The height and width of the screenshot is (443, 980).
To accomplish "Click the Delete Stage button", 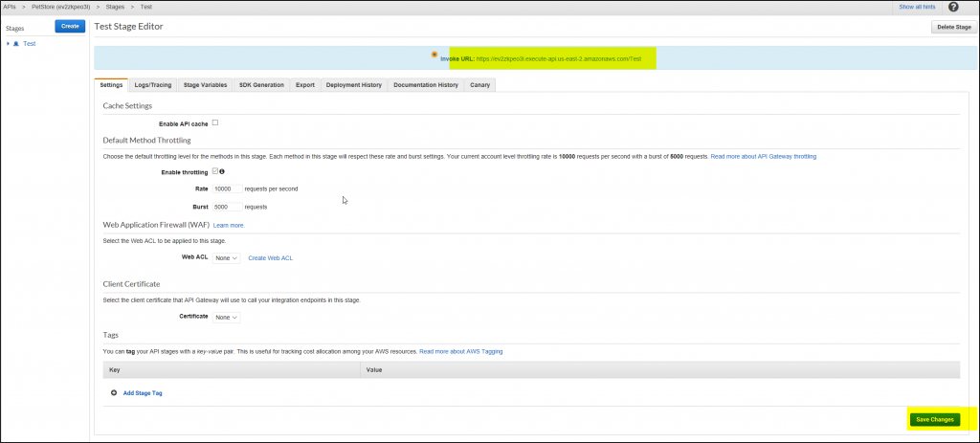I will tap(953, 27).
